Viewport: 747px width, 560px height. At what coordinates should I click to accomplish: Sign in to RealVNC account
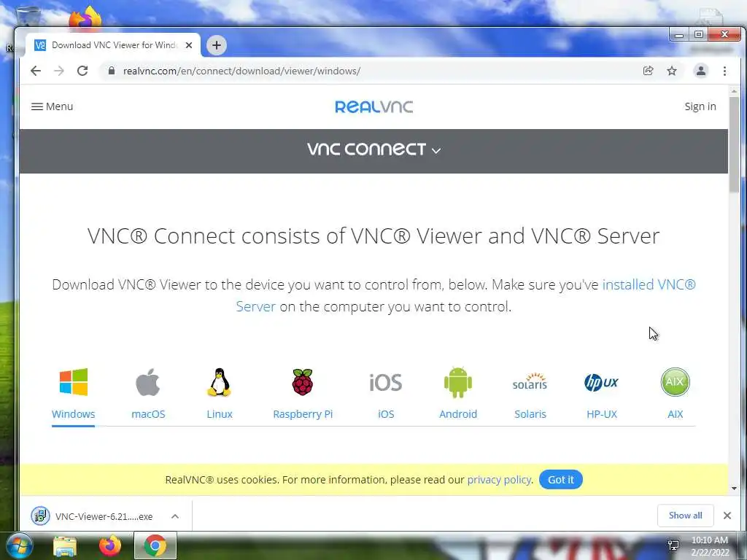(700, 106)
